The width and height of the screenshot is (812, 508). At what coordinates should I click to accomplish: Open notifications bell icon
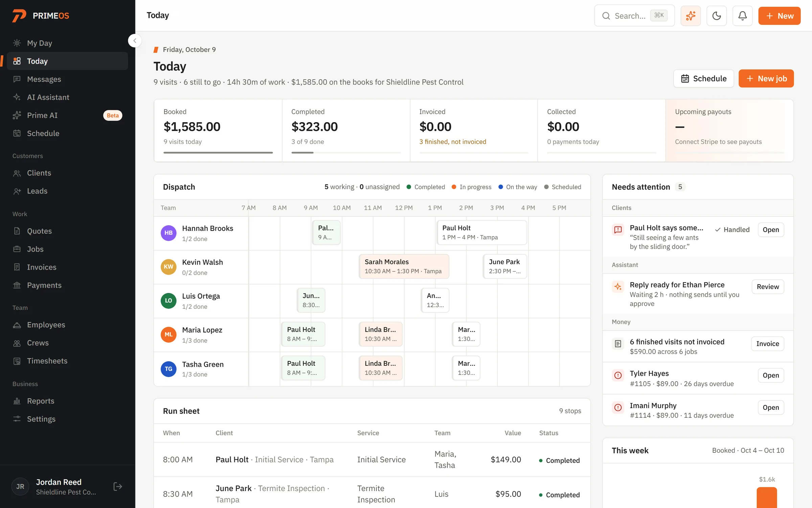[x=742, y=16]
